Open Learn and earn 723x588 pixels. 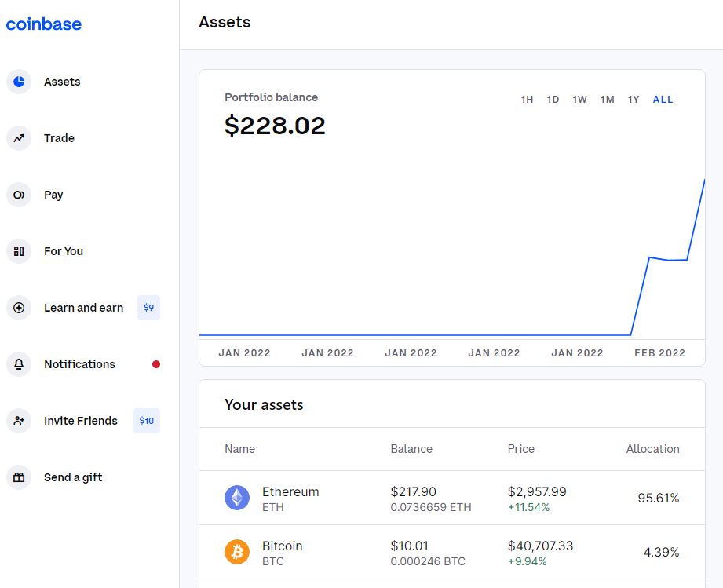point(84,308)
